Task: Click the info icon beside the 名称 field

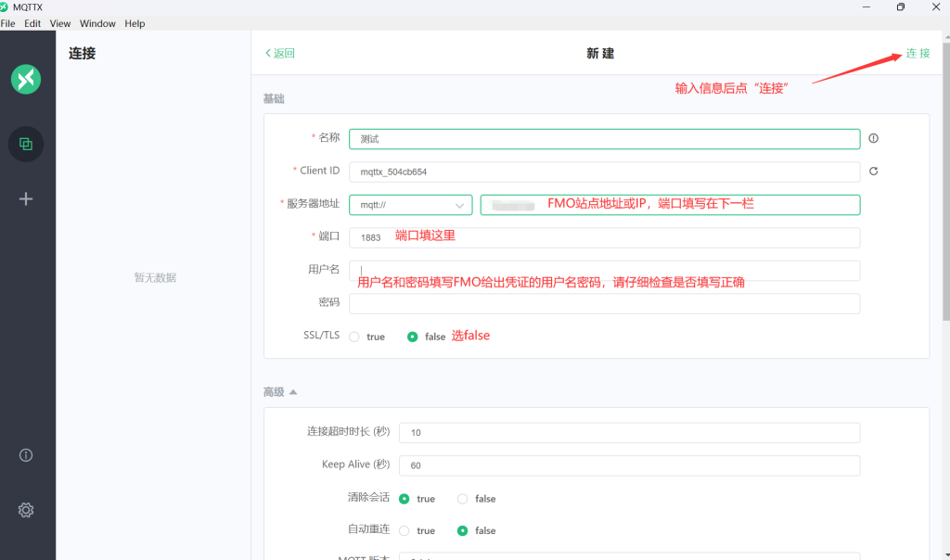Action: pos(873,138)
